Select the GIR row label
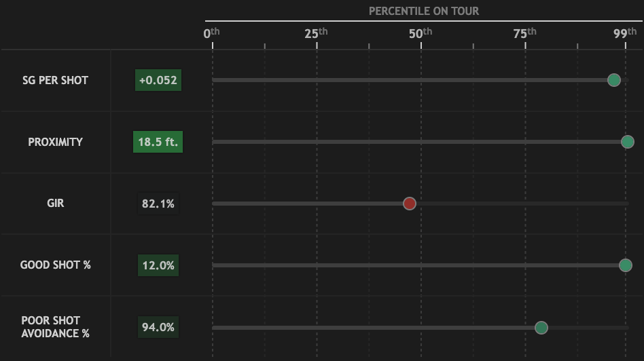The height and width of the screenshot is (361, 644). pos(56,203)
